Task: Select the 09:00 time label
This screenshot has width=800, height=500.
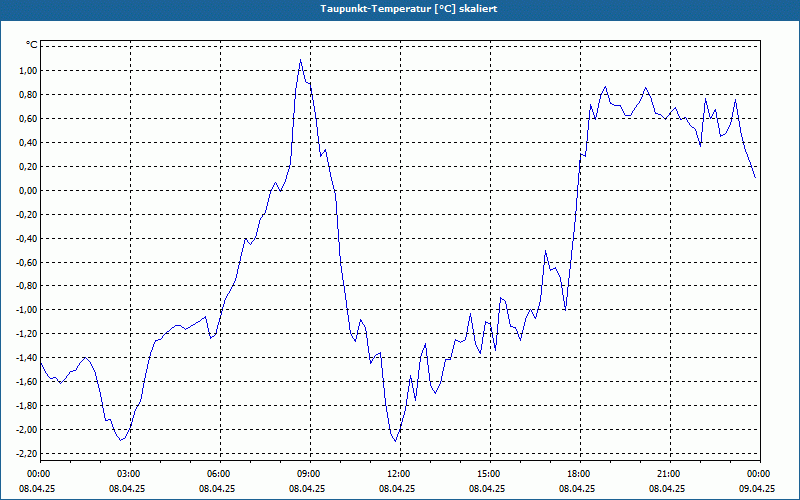Action: [308, 474]
